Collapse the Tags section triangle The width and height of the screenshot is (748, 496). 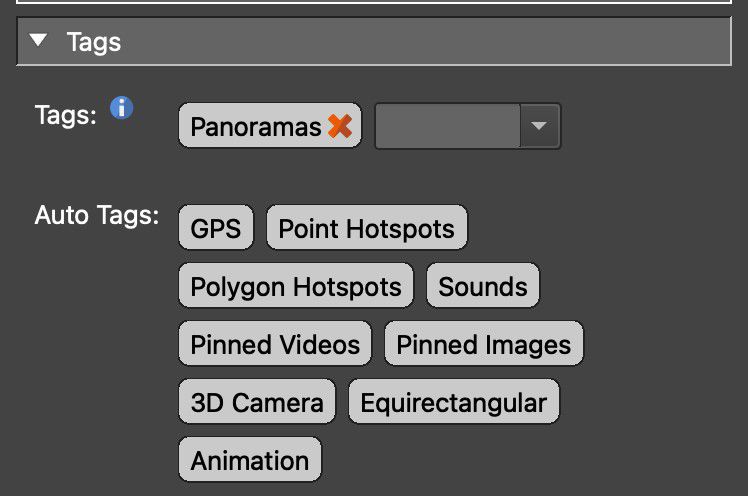[x=38, y=40]
